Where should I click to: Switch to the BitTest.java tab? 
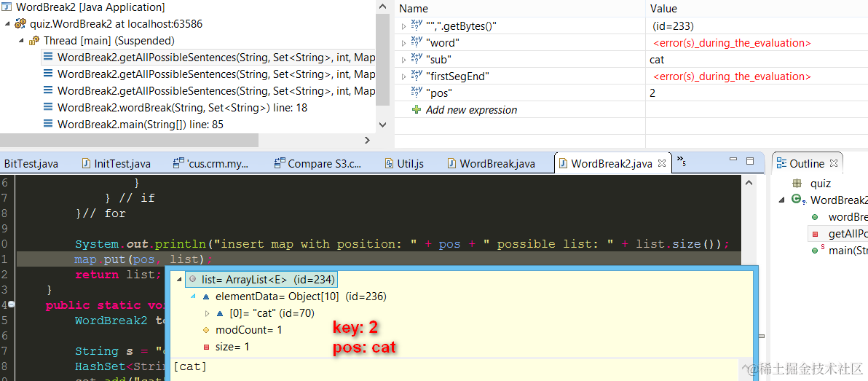point(31,163)
